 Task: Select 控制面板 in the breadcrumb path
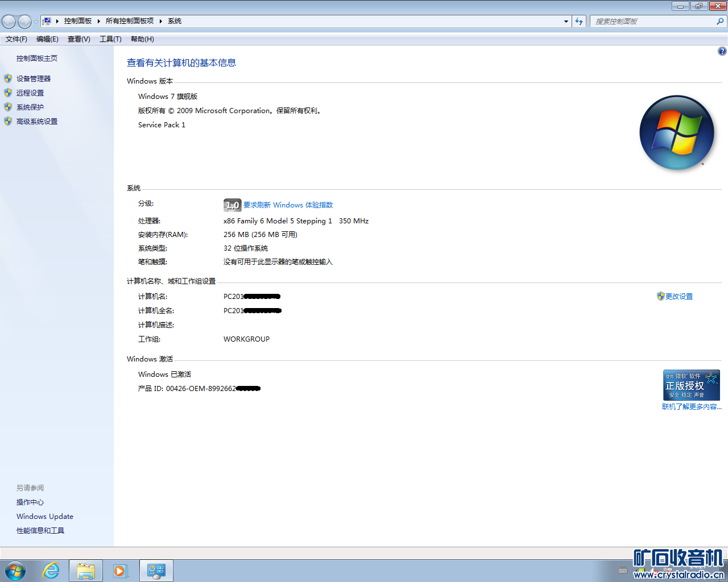coord(78,21)
